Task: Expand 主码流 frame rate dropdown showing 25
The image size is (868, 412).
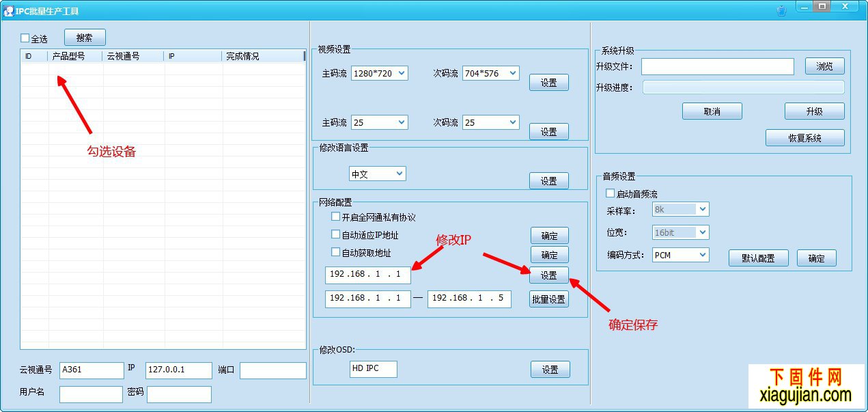Action: point(380,122)
